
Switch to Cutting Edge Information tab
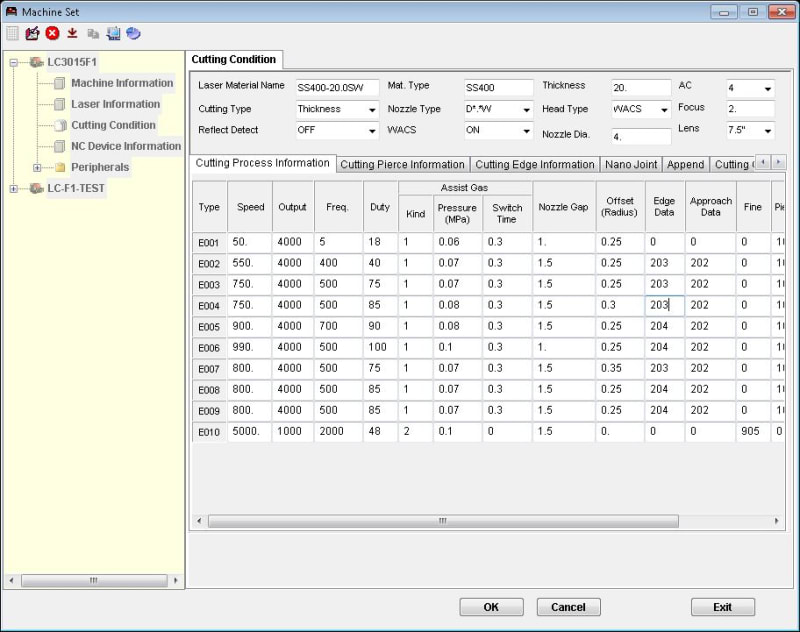(535, 165)
